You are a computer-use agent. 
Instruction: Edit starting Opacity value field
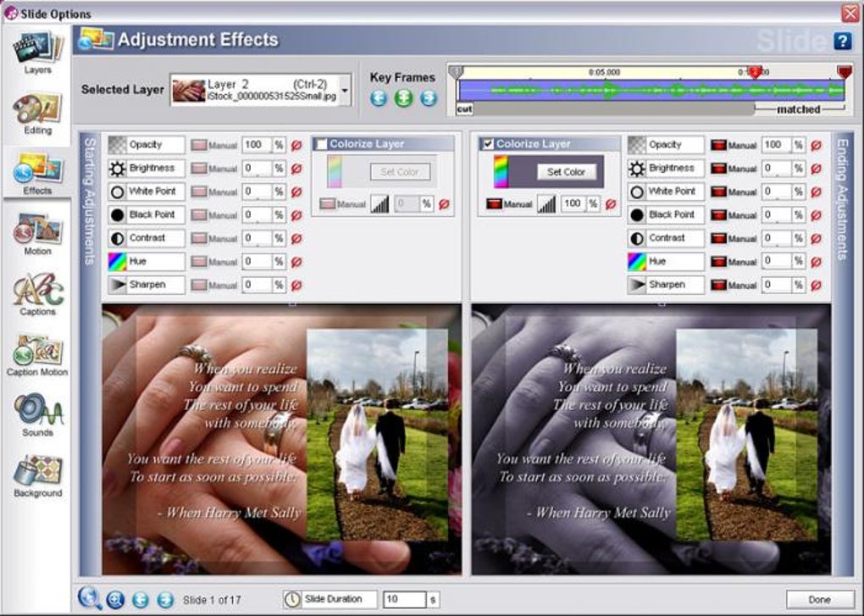click(258, 145)
